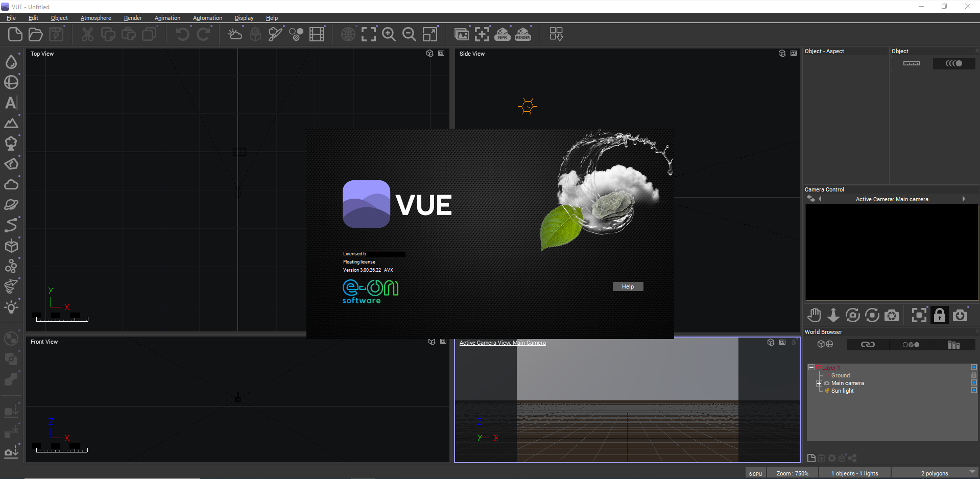Expand the Main camera tree node
Image resolution: width=980 pixels, height=479 pixels.
(819, 384)
